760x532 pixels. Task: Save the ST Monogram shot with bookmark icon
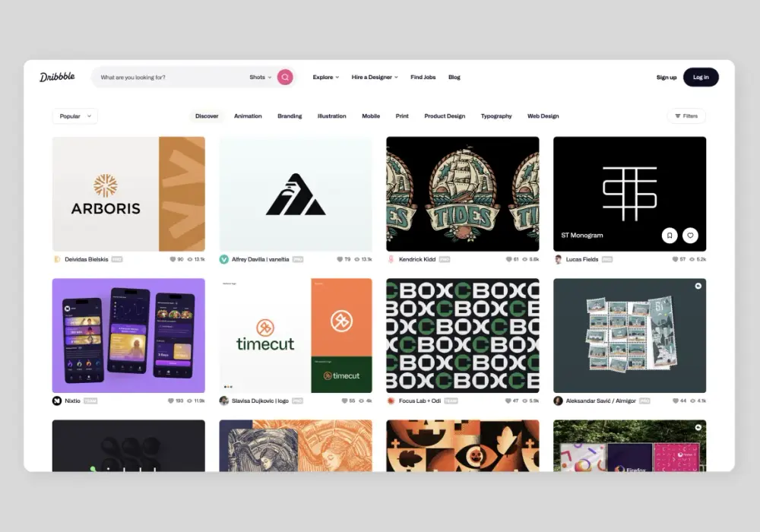click(670, 236)
